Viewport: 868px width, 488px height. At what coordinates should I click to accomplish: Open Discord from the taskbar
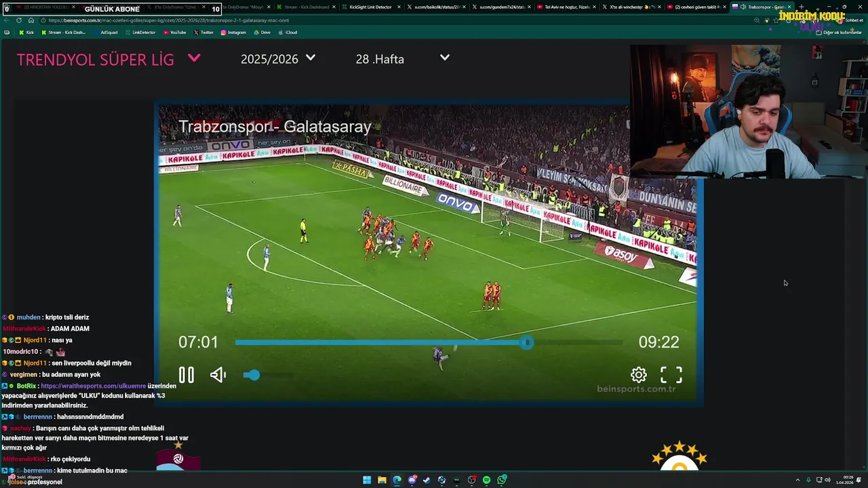pos(412,480)
